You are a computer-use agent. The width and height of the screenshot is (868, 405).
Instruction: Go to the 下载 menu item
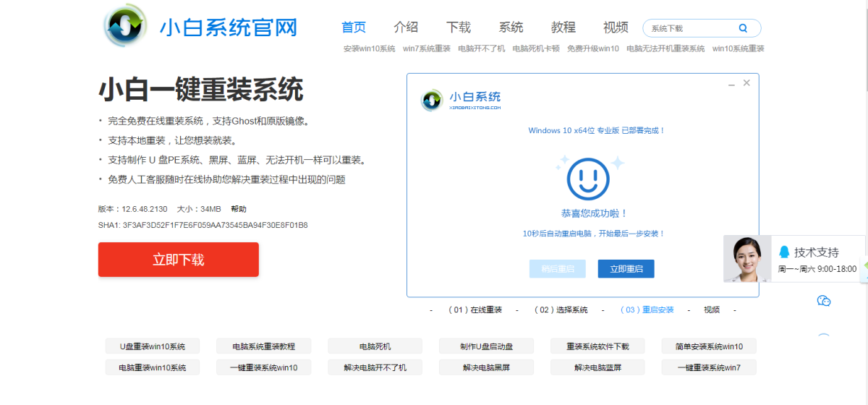point(459,27)
